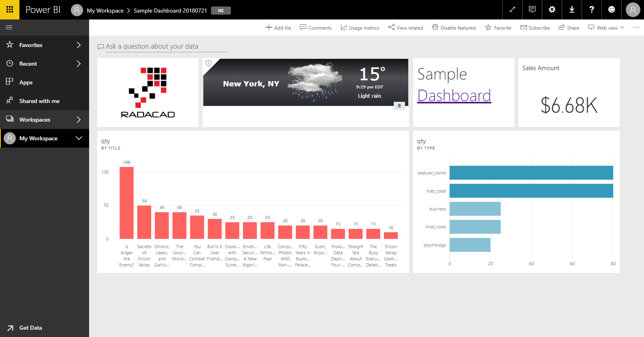Open the Web view dropdown
Image resolution: width=644 pixels, height=337 pixels.
(x=606, y=28)
